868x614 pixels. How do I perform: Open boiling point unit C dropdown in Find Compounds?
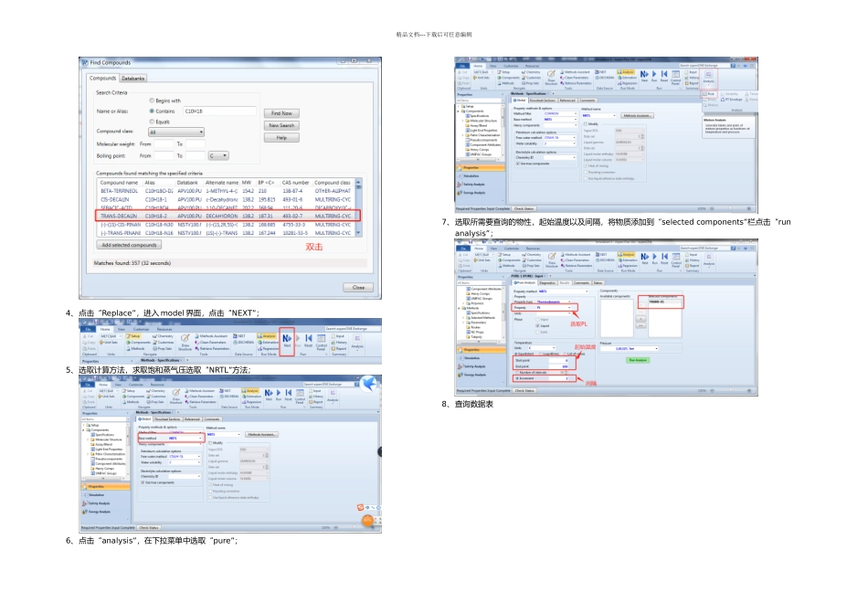click(x=218, y=156)
